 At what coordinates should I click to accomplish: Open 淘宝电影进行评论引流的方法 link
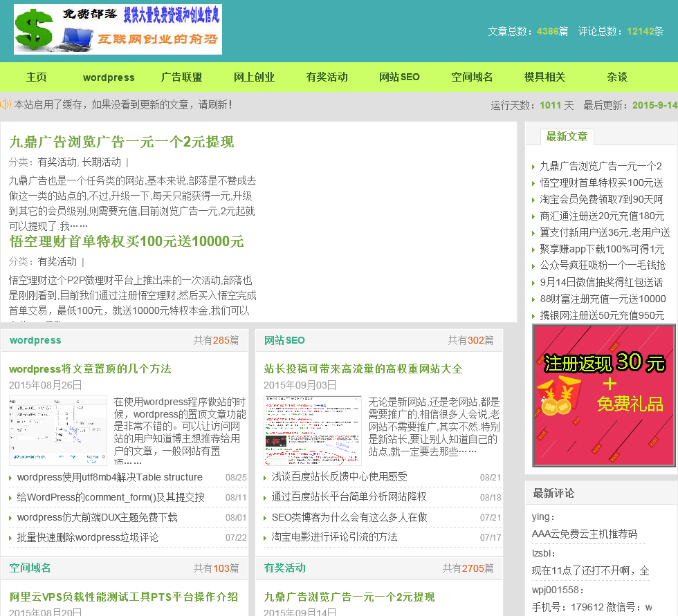[x=335, y=536]
